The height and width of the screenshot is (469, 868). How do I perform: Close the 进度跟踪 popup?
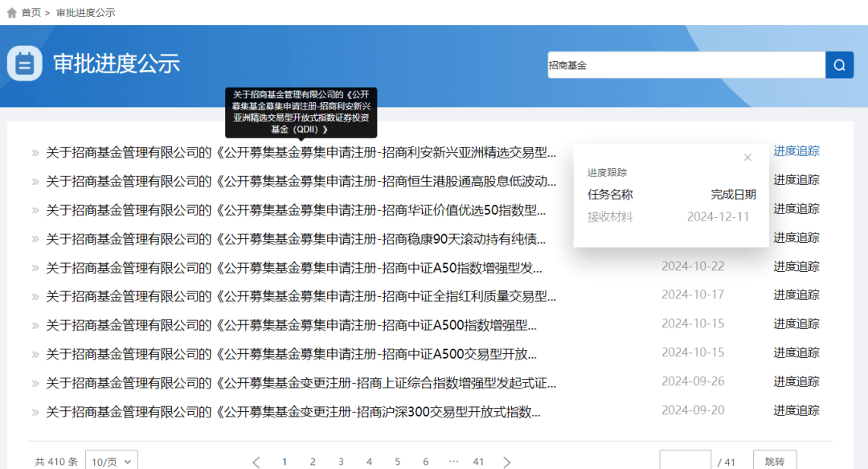747,158
